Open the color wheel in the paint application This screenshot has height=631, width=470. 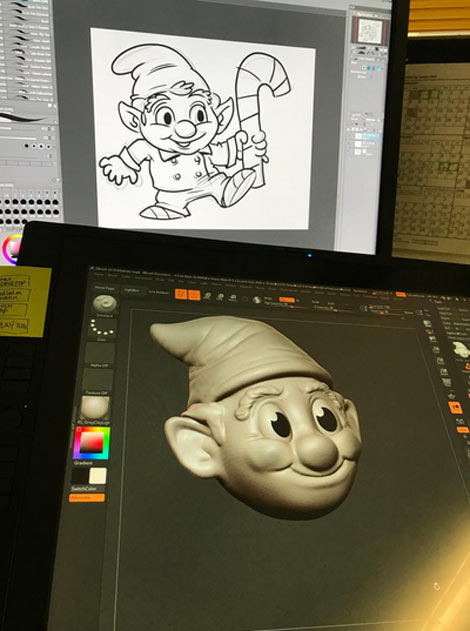12,249
